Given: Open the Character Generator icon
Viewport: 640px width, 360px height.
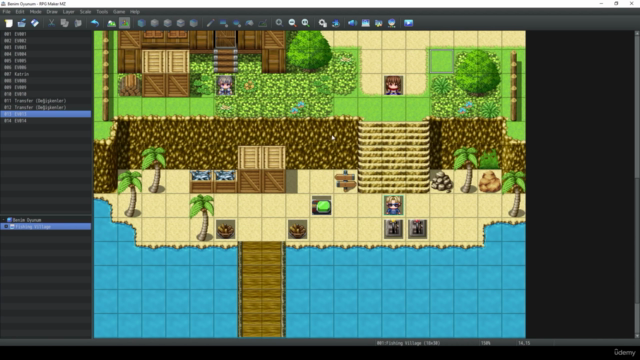Looking at the screenshot, I should coord(391,23).
